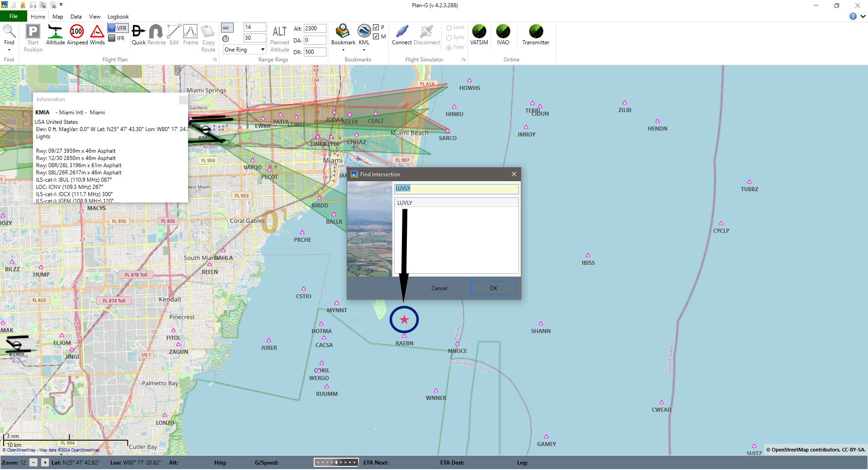The width and height of the screenshot is (868, 470).
Task: Click the Edit flight plan icon
Action: [x=174, y=31]
